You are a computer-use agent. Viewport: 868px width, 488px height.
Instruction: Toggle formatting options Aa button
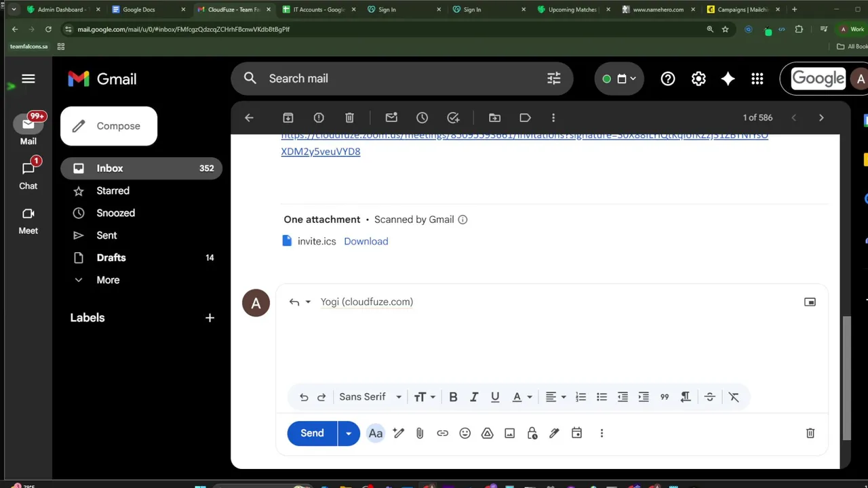376,434
